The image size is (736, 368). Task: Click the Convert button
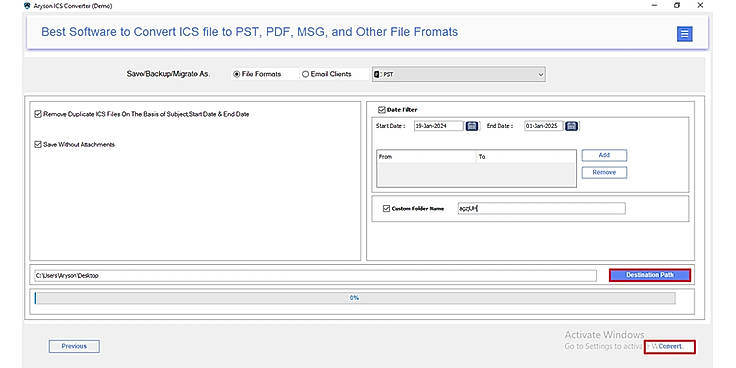pyautogui.click(x=670, y=346)
